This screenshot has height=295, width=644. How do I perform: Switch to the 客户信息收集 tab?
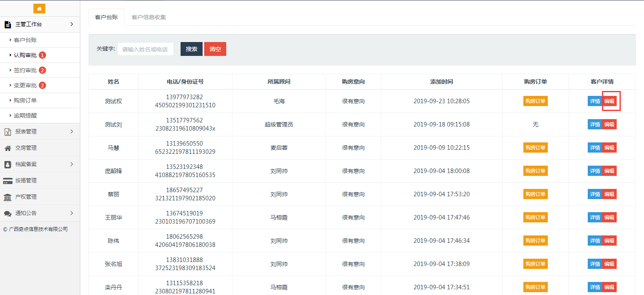pos(149,17)
